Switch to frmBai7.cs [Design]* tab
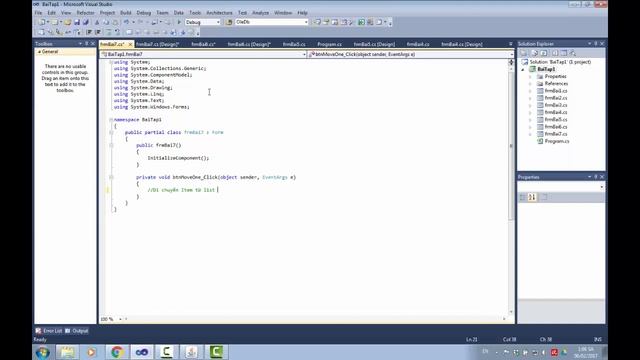640x360 pixels. (158, 44)
